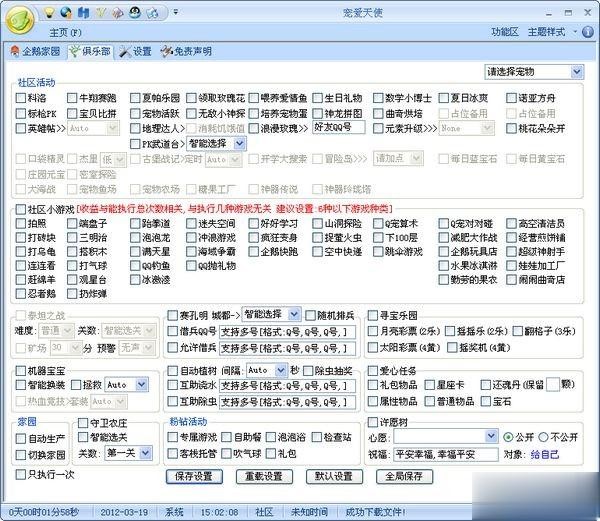Click the binoculars icon in quick toolbar
600x521 pixels.
click(82, 12)
